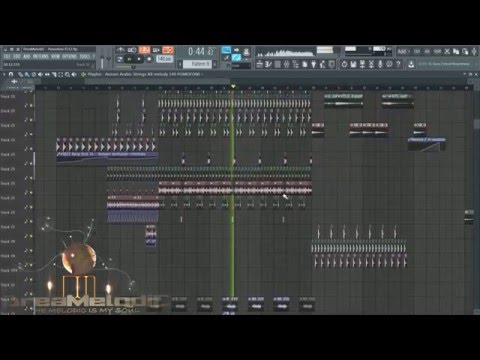Screen dimensions: 480x360
Task: Select the playlist Draw pencil tool
Action: [21, 74]
